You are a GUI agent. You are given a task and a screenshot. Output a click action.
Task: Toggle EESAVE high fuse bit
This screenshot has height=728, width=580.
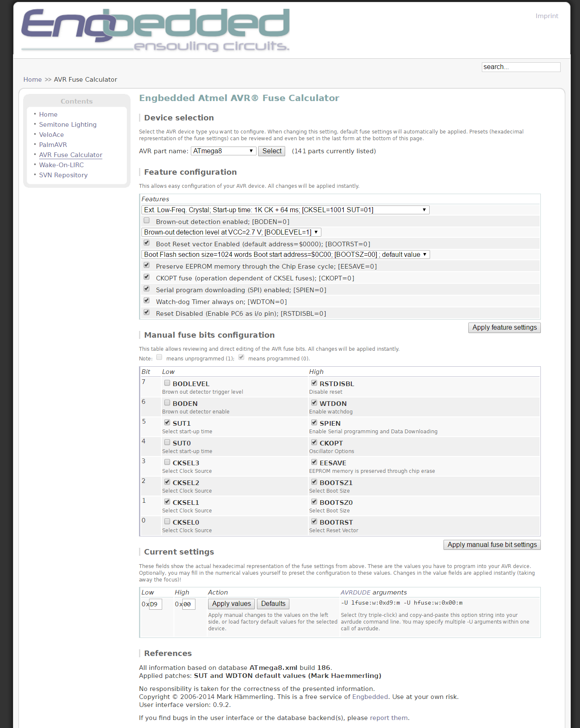click(x=314, y=462)
